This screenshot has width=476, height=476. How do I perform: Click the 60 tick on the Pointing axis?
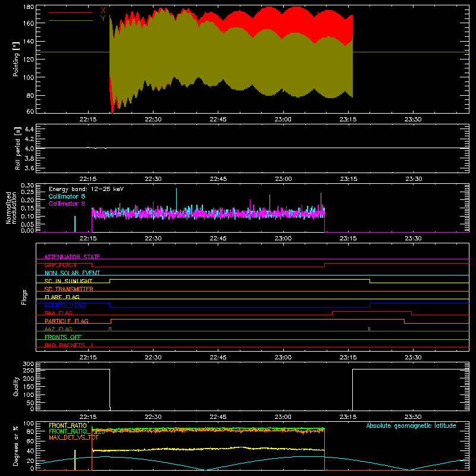30,111
